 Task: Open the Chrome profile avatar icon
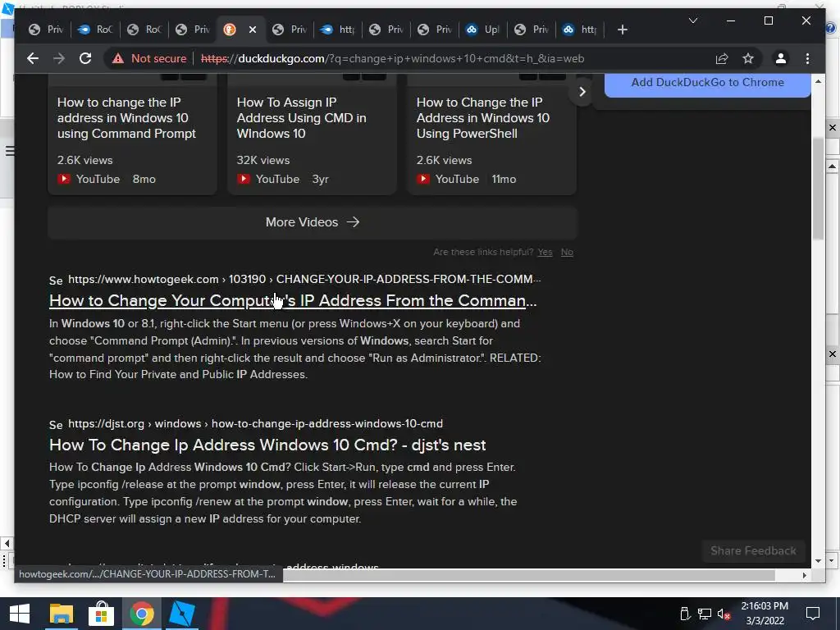tap(781, 58)
